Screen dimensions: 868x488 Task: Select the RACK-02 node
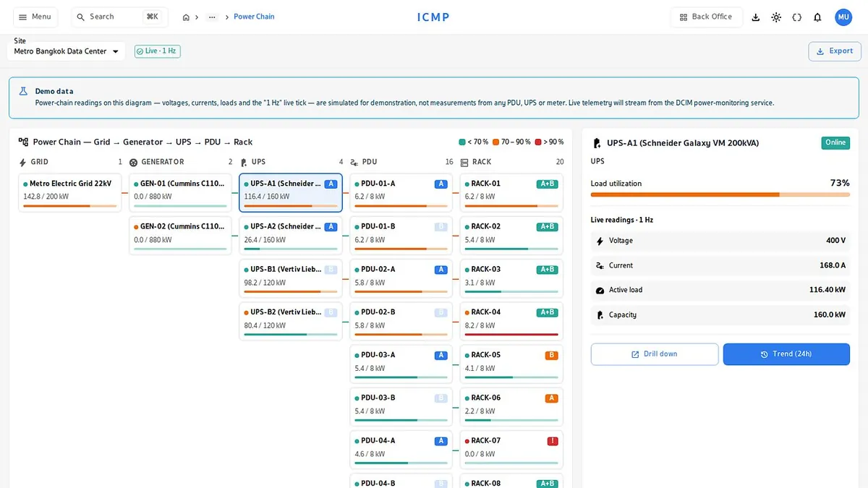point(511,236)
